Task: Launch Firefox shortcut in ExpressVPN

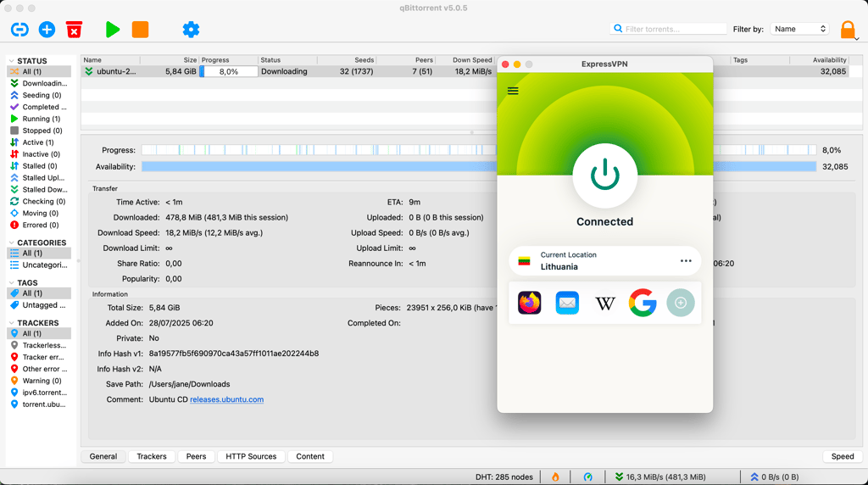Action: click(529, 303)
